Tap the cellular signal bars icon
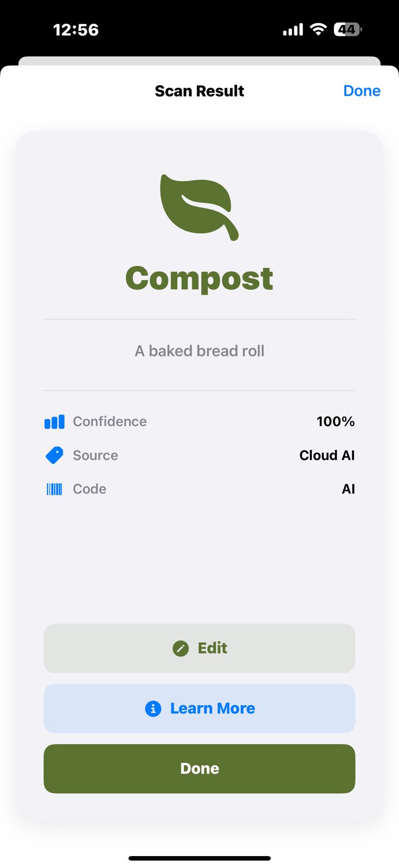 tap(293, 30)
